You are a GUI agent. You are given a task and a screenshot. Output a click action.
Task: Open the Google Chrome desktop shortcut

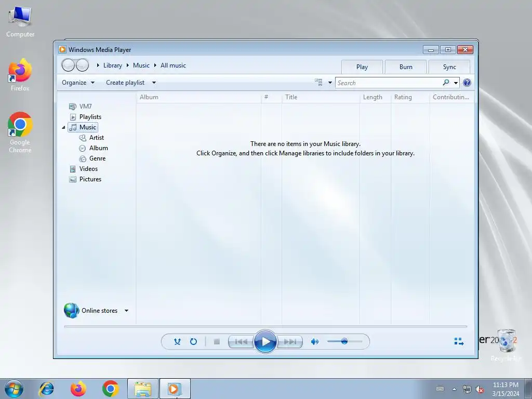pyautogui.click(x=20, y=132)
